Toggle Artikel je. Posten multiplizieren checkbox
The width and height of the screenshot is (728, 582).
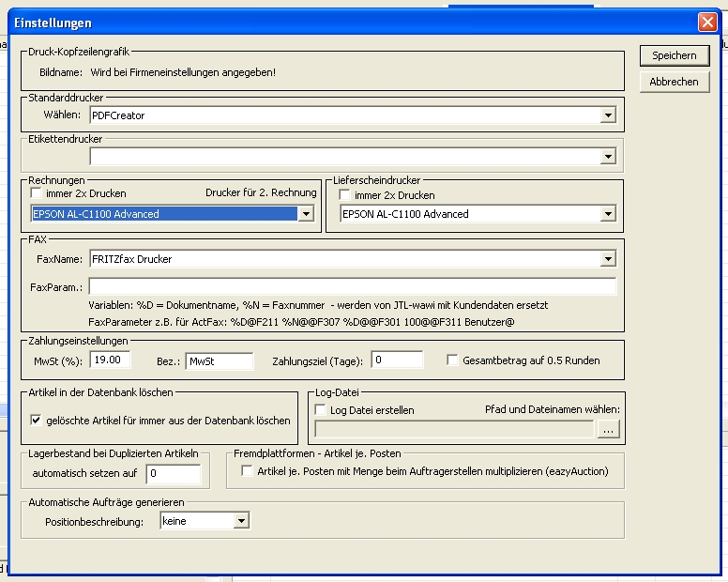248,471
